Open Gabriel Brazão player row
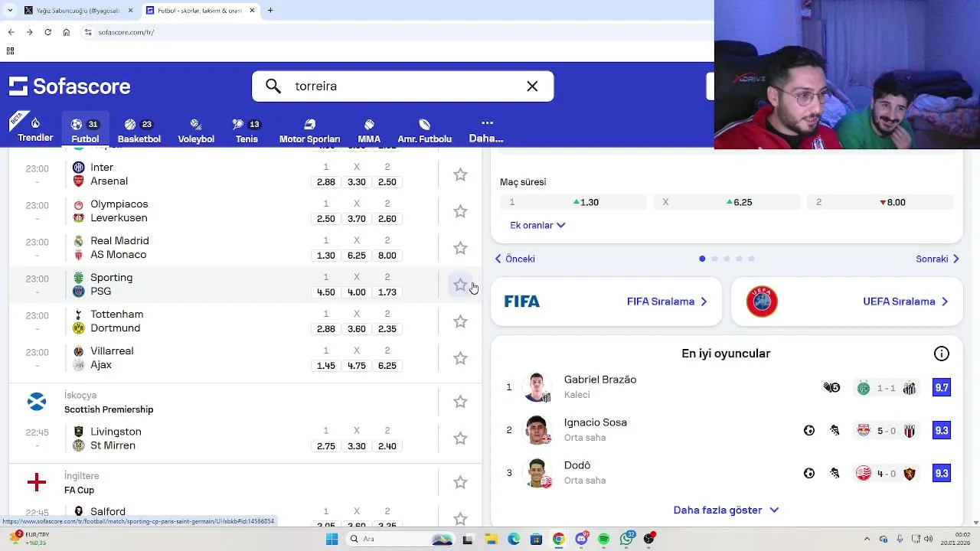This screenshot has width=980, height=551. (726, 387)
